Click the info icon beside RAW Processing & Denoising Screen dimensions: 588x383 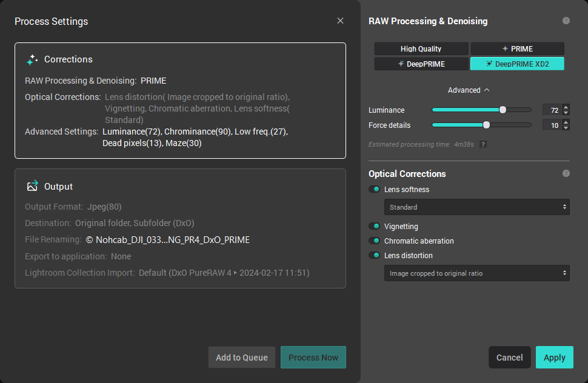566,20
